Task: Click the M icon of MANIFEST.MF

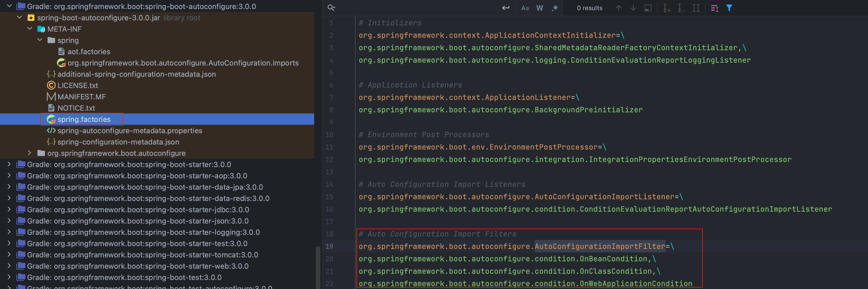Action: pyautogui.click(x=51, y=97)
